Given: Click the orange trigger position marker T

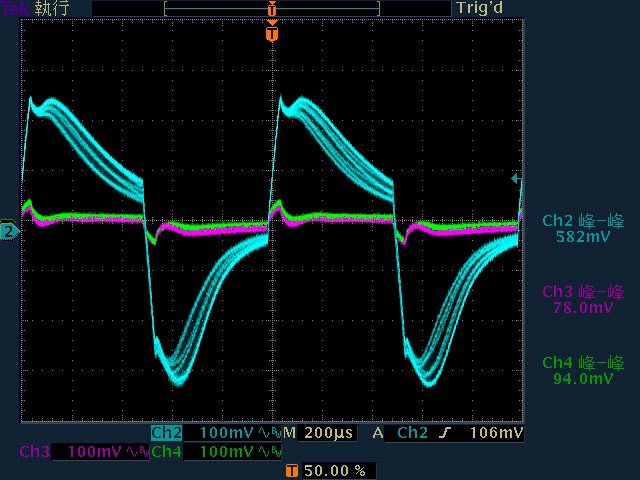Looking at the screenshot, I should [272, 34].
